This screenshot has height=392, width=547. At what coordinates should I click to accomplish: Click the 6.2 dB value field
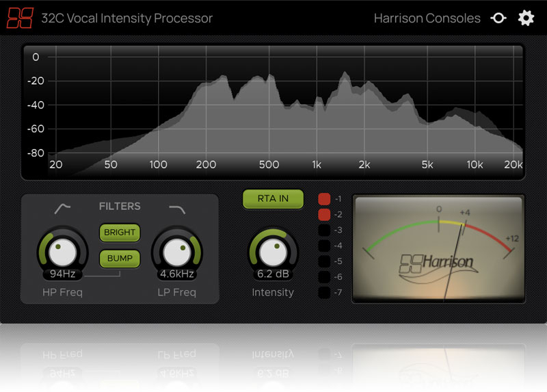[273, 274]
